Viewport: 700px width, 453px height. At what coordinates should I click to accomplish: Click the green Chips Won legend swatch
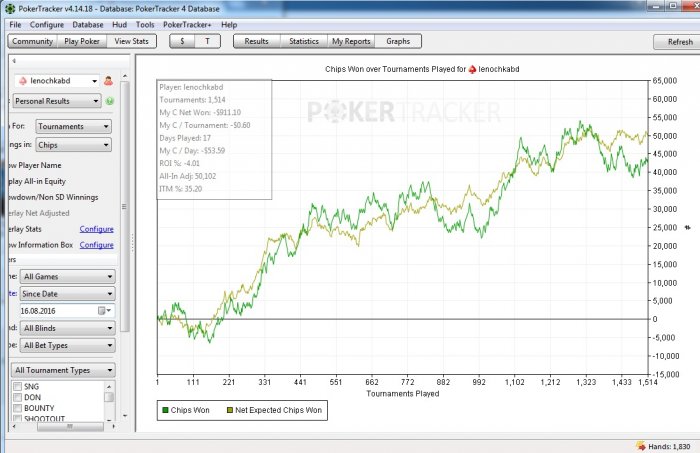[166, 410]
